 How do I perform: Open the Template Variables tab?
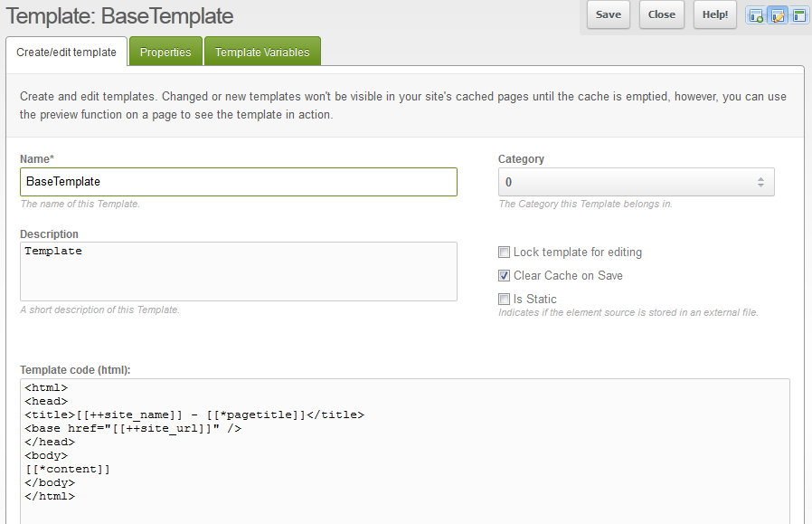point(262,52)
